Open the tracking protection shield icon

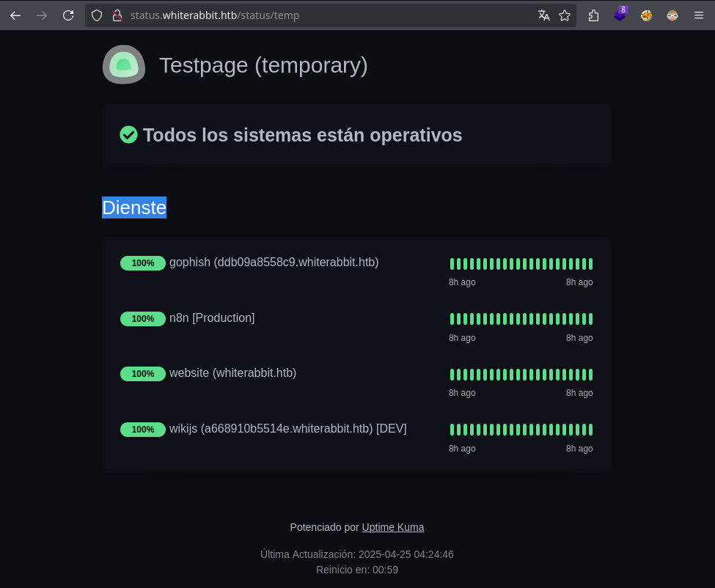(x=97, y=15)
